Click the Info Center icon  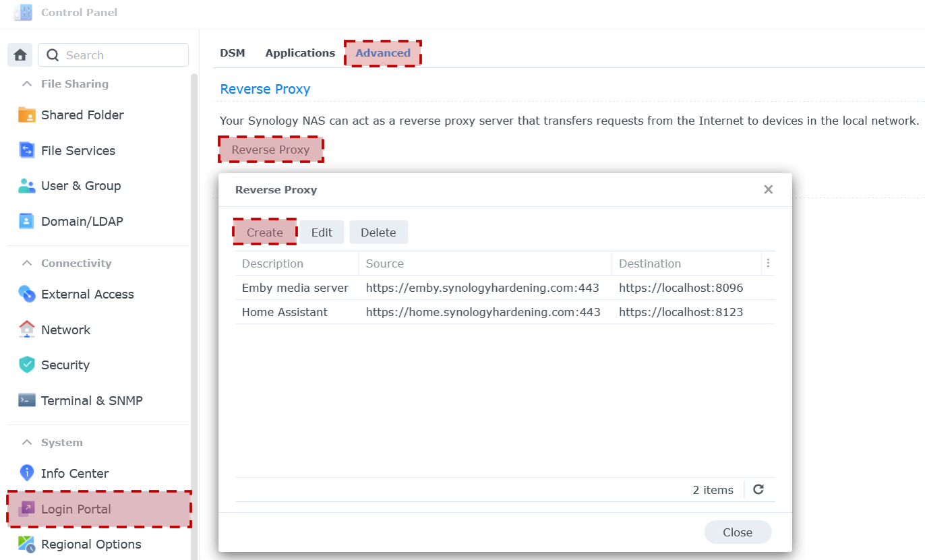[x=27, y=473]
